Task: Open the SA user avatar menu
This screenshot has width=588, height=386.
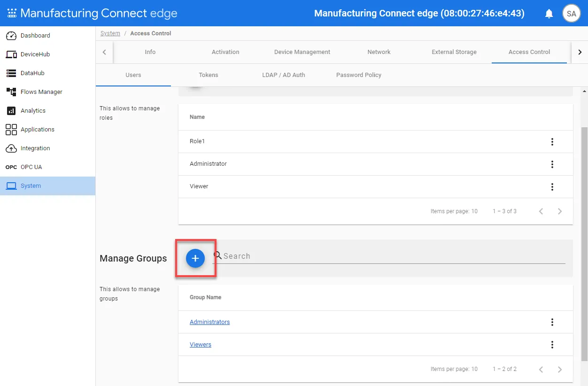Action: (572, 14)
